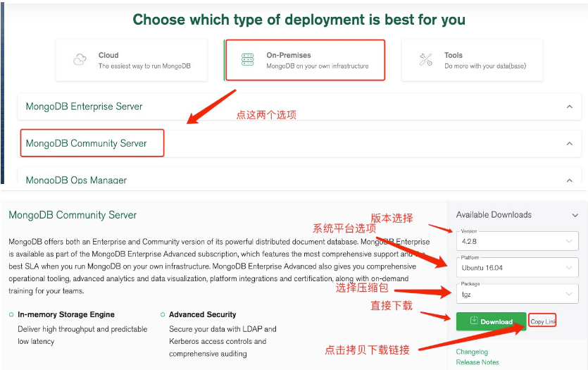Screen dimensions: 588x370
Task: Open MongoDB Community Server section
Action: (299, 143)
